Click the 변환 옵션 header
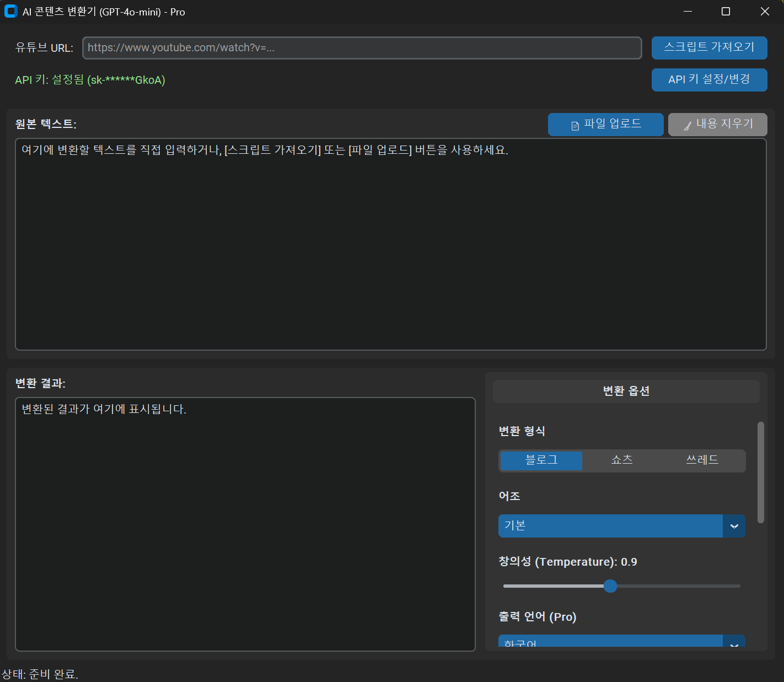784x682 pixels. click(626, 391)
